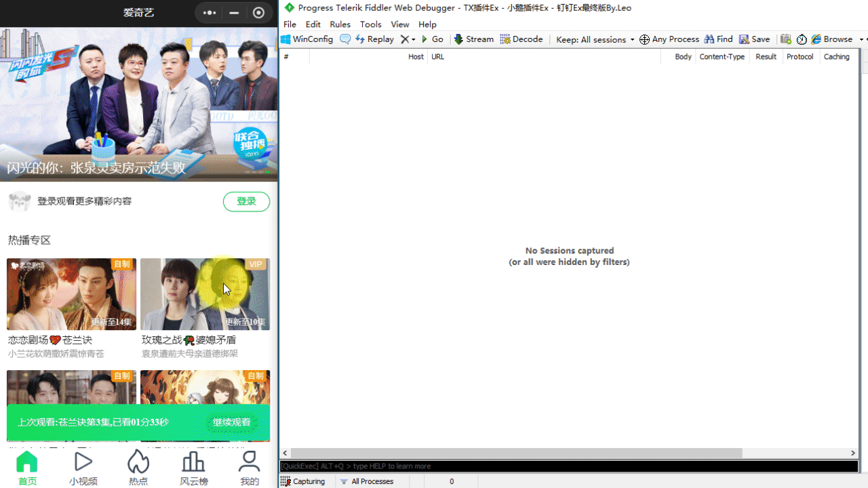Screen dimensions: 868x488
Task: Click session list scroll right arrow
Action: tap(853, 453)
